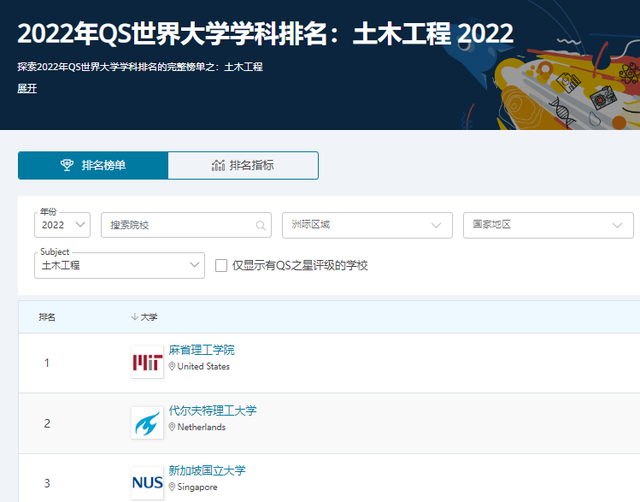Click the chevron in 洲际区域 dropdown
This screenshot has height=502, width=640.
(x=436, y=225)
